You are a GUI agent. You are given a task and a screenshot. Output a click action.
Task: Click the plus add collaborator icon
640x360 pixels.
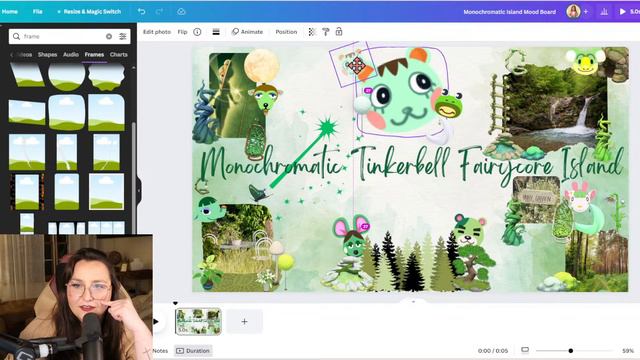tap(586, 11)
